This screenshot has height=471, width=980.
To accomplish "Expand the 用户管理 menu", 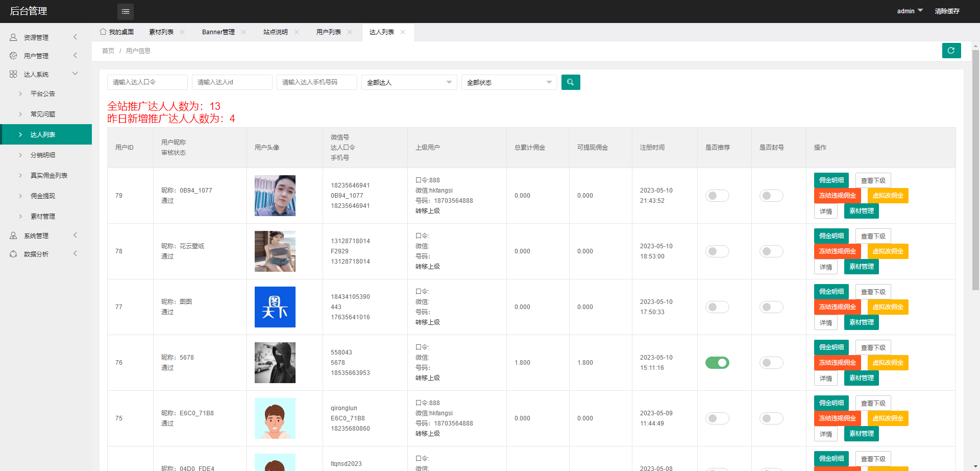I will click(x=46, y=56).
